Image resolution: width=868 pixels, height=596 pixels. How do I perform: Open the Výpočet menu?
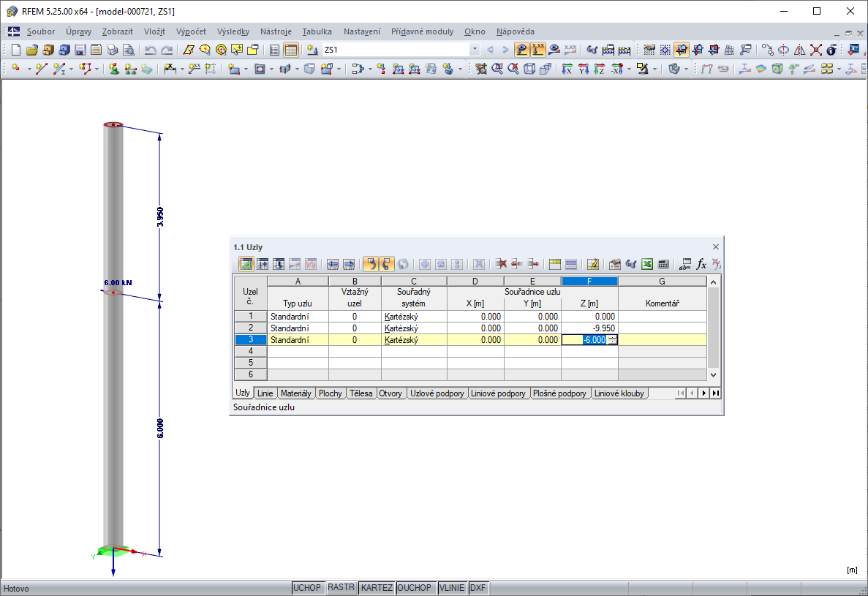pos(191,31)
